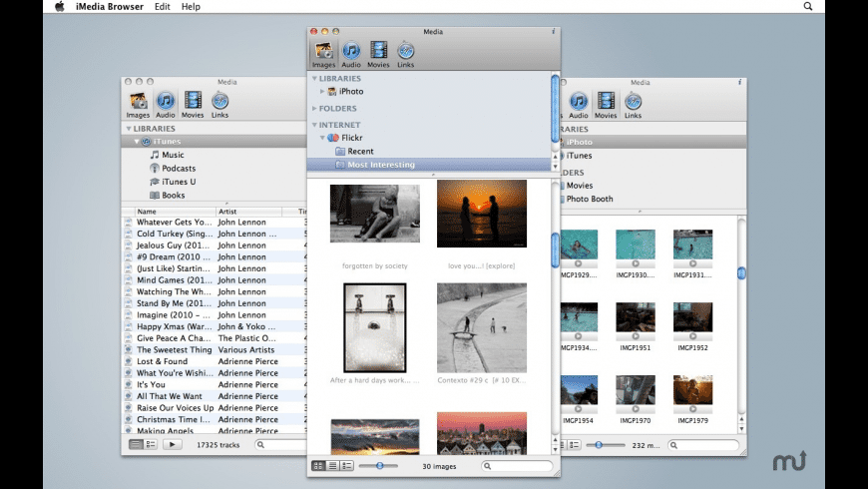
Task: Open Audio tab in left Media window
Action: point(165,105)
